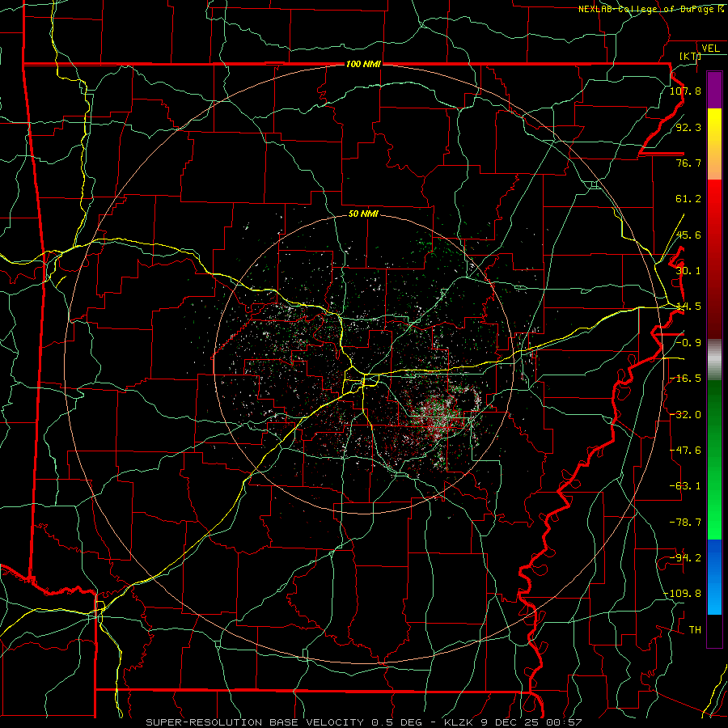This screenshot has height=728, width=728.
Task: Click the -94.2 velocity scale value
Action: (x=685, y=558)
